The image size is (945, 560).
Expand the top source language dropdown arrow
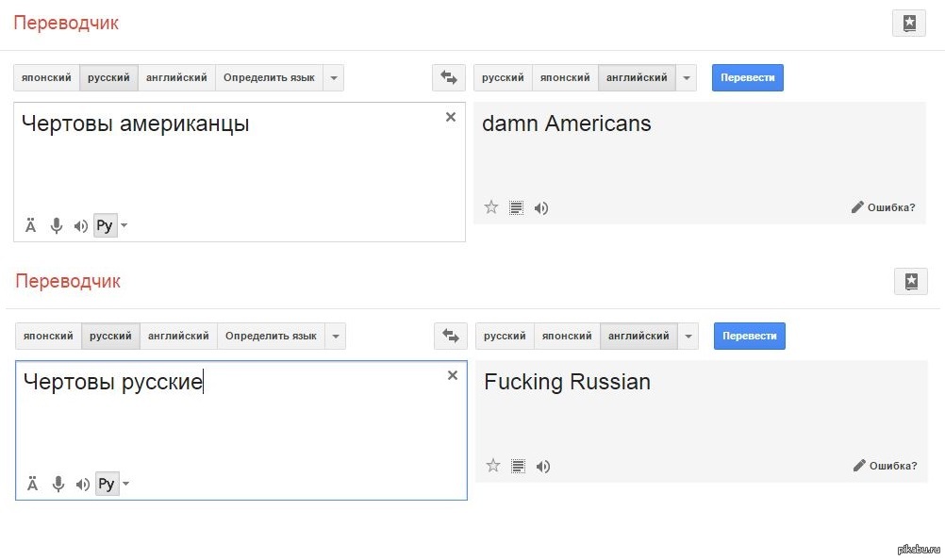[333, 77]
